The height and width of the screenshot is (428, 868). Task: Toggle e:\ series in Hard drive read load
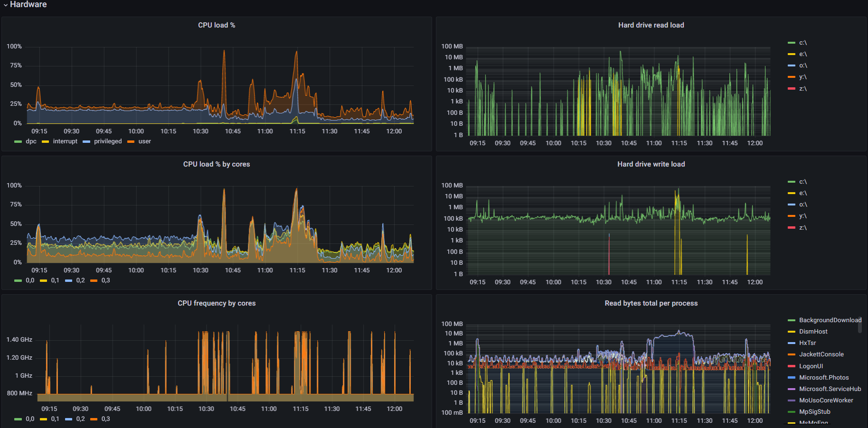point(803,54)
